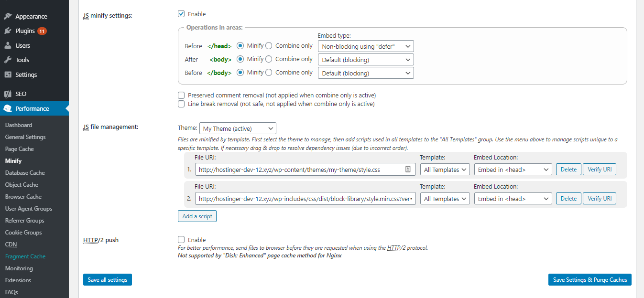The image size is (644, 298).
Task: Uncheck the JS minify Enable checkbox
Action: click(181, 14)
